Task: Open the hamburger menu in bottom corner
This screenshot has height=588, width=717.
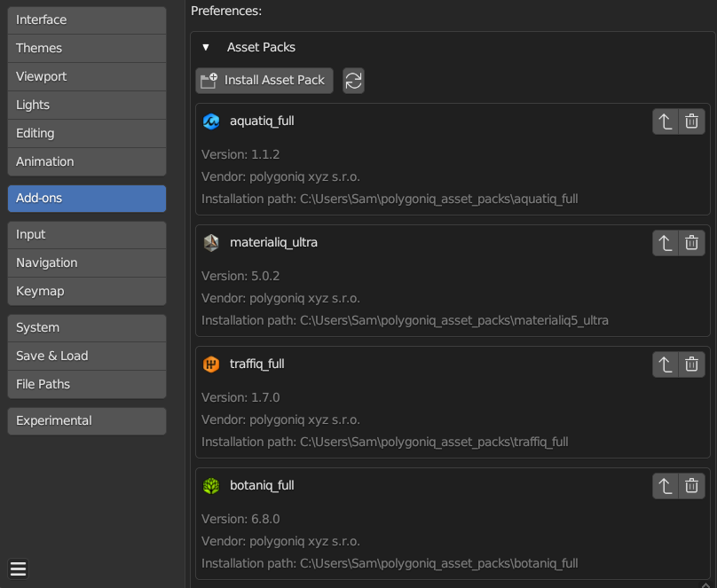Action: point(18,568)
